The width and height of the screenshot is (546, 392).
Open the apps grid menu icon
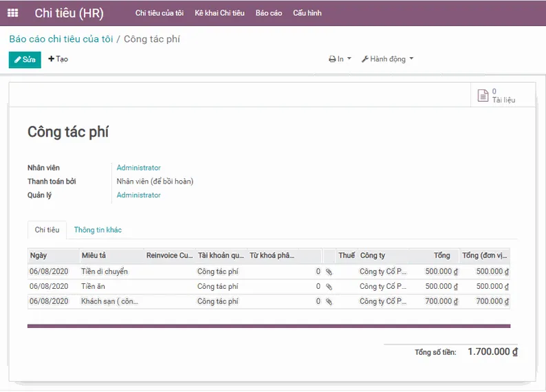[13, 13]
